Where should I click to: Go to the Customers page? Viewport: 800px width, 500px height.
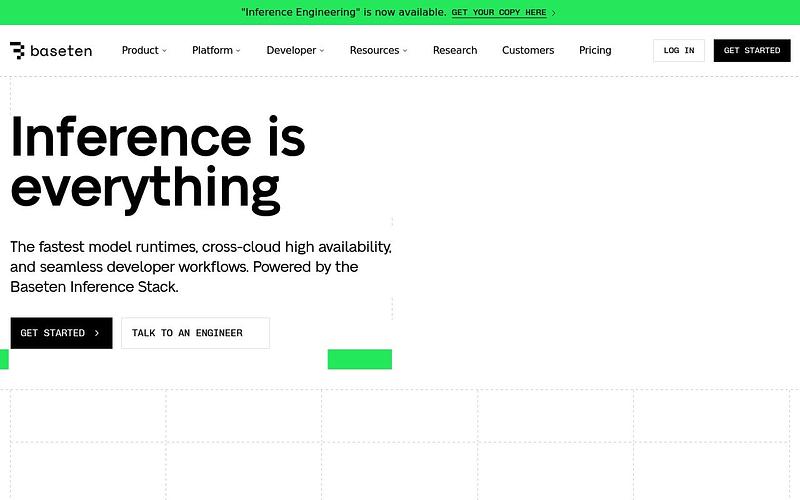(528, 50)
